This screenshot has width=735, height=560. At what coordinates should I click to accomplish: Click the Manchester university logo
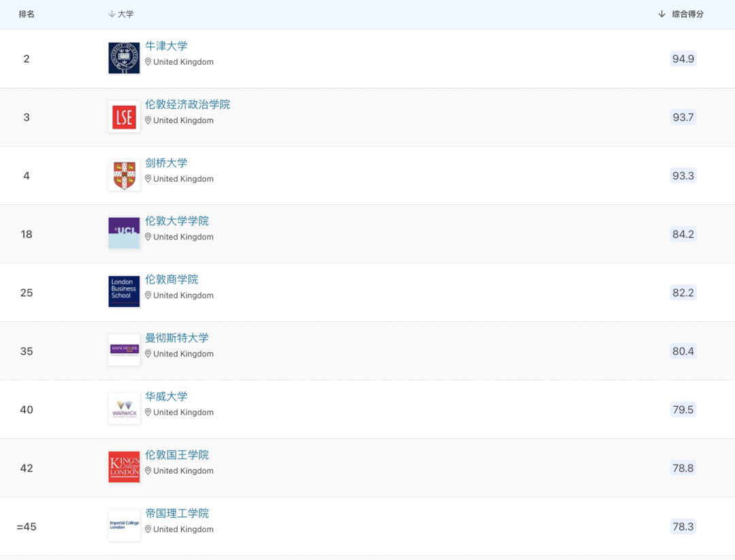[x=125, y=350]
